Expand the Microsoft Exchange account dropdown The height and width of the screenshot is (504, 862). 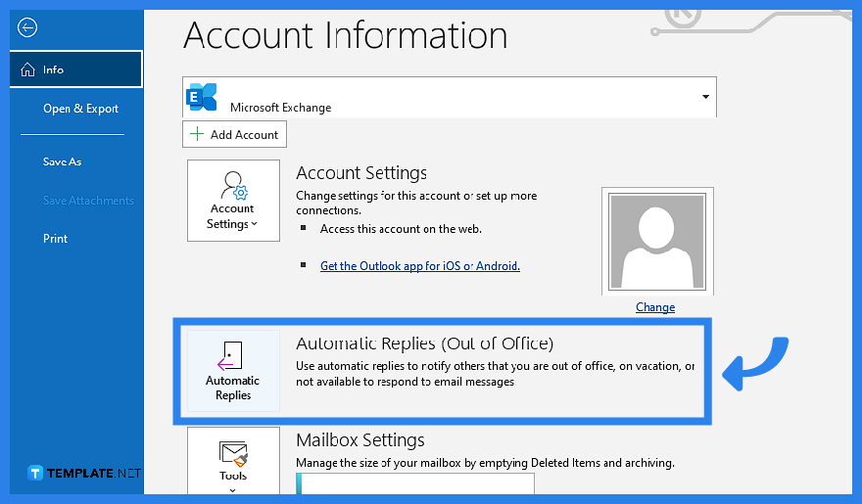(x=705, y=97)
